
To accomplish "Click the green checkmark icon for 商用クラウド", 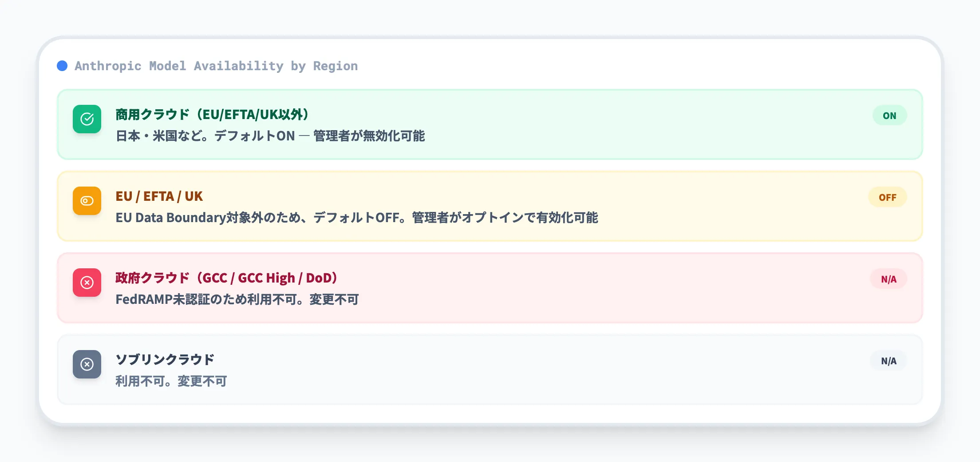I will point(87,119).
